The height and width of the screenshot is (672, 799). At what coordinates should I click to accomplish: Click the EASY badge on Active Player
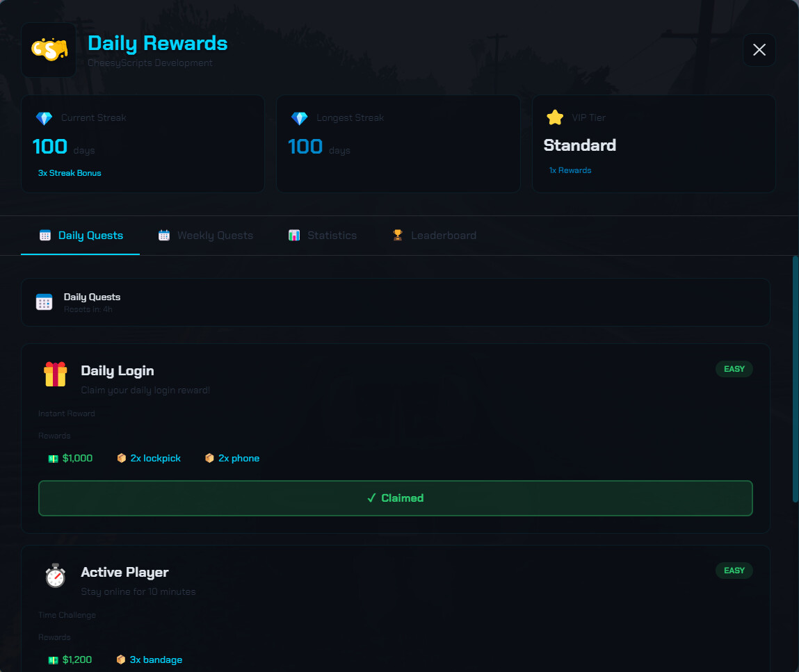point(734,571)
